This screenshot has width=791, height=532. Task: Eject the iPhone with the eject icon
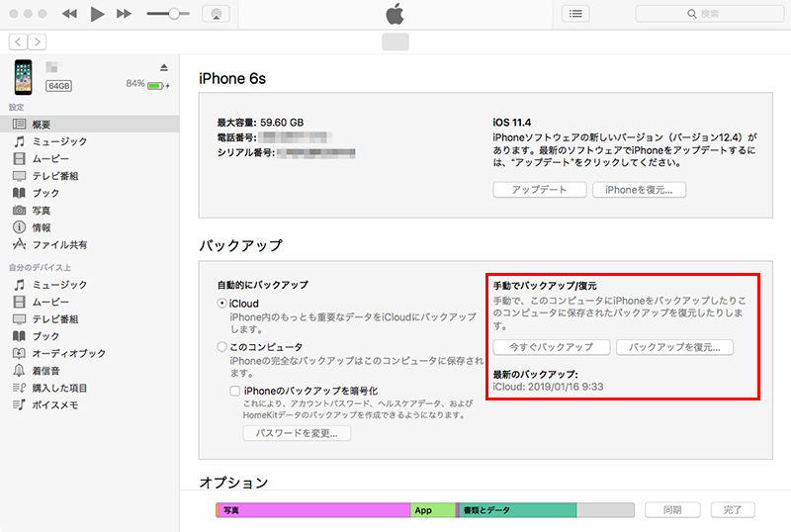pyautogui.click(x=164, y=67)
